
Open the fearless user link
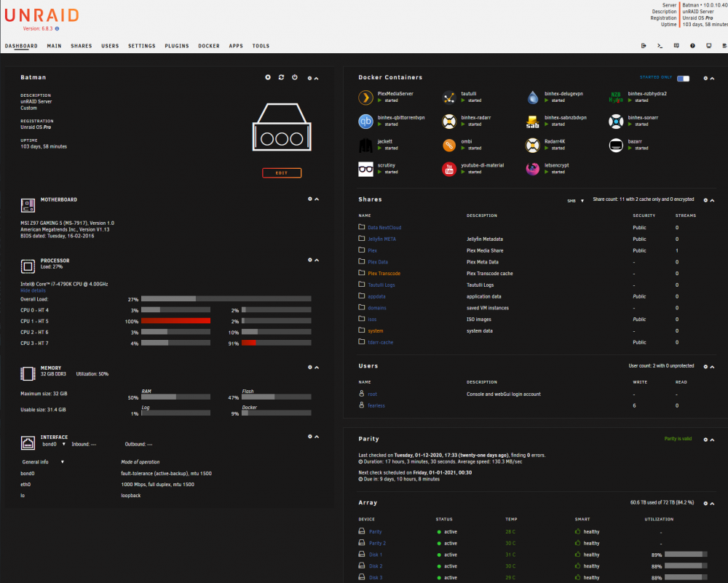[x=376, y=405]
